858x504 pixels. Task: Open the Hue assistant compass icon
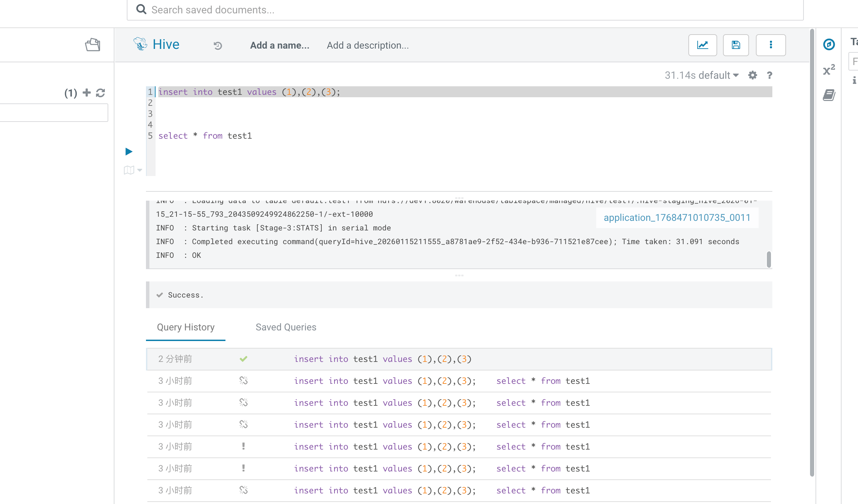829,45
